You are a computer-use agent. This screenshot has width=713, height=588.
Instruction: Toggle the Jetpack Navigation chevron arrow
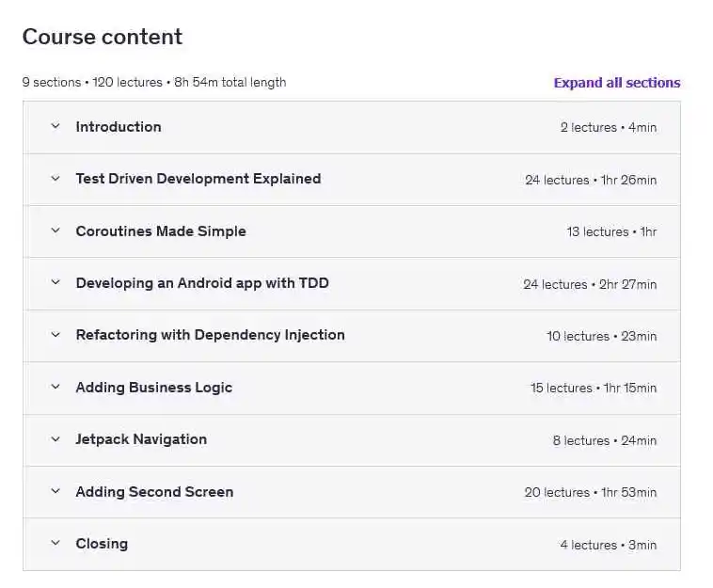[55, 439]
